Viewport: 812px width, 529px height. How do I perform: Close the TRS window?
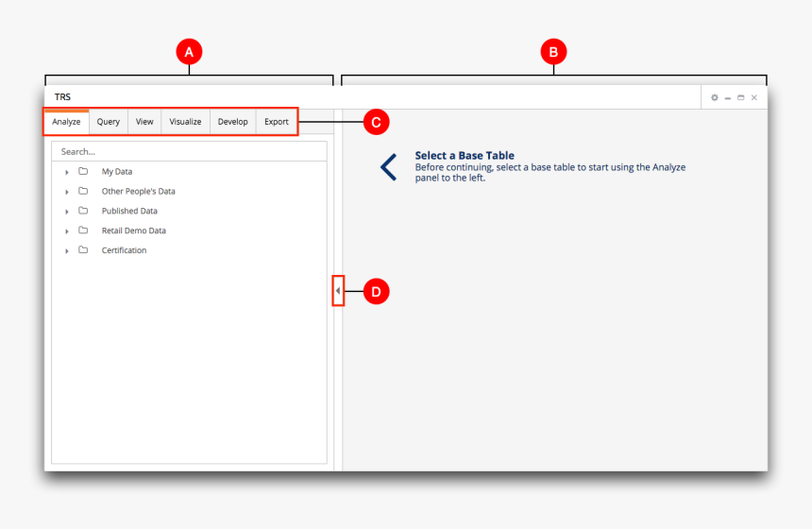coord(754,97)
